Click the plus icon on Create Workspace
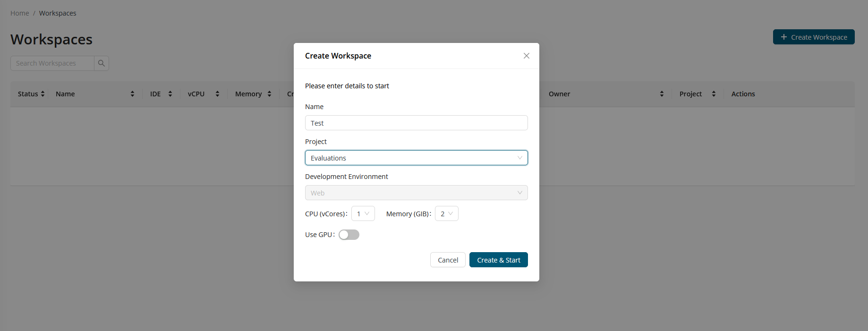This screenshot has height=331, width=868. [784, 37]
